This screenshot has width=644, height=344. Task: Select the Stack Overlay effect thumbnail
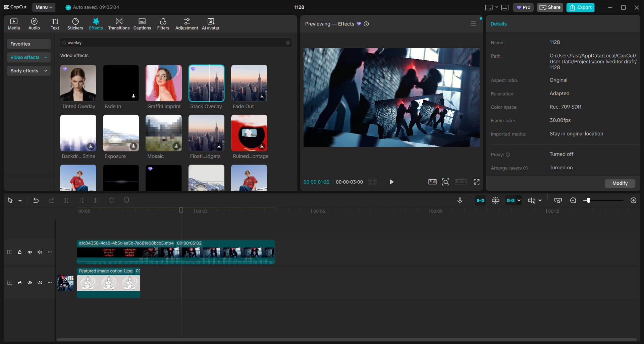point(206,83)
